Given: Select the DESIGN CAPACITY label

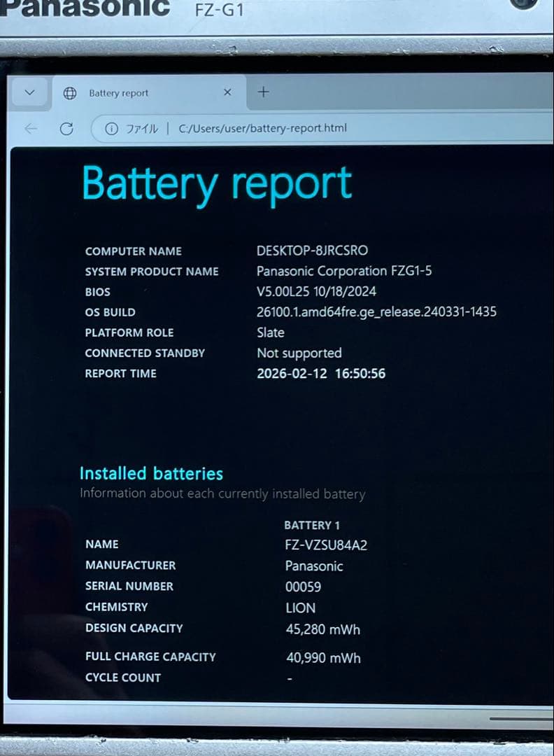Looking at the screenshot, I should coord(134,628).
